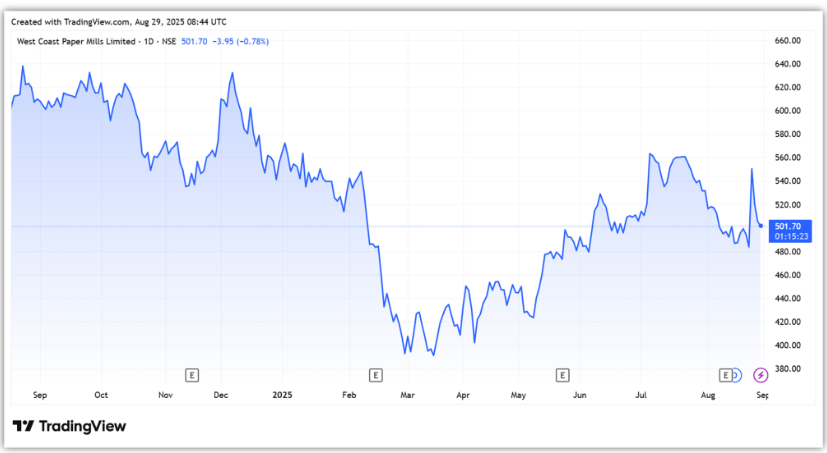Image resolution: width=827 pixels, height=453 pixels.
Task: Select the earnings marker near May
Action: pos(562,375)
